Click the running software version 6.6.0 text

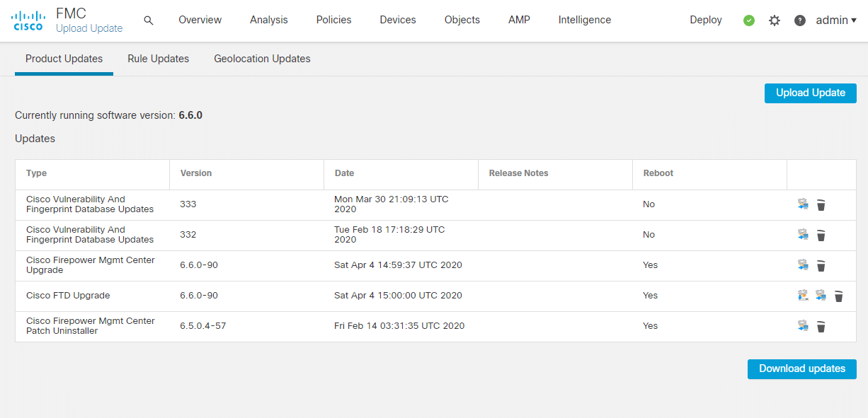pyautogui.click(x=190, y=115)
